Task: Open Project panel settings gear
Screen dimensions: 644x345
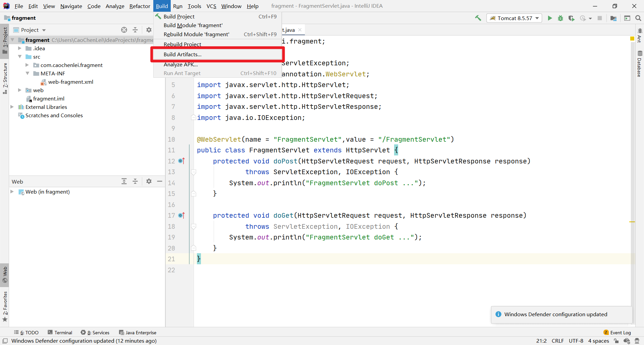Action: coord(149,30)
